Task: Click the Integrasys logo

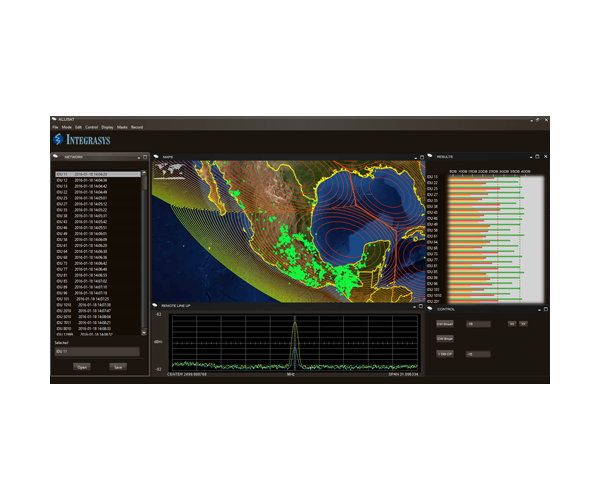Action: (x=82, y=139)
